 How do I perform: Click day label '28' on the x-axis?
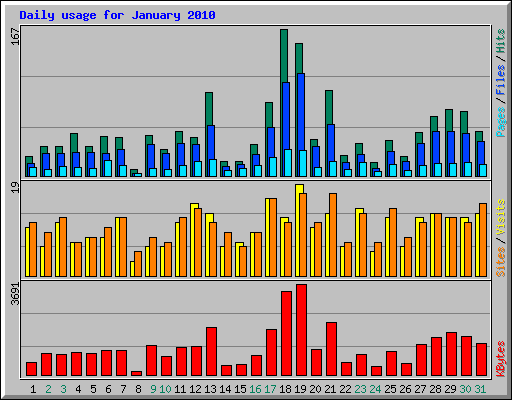click(435, 389)
